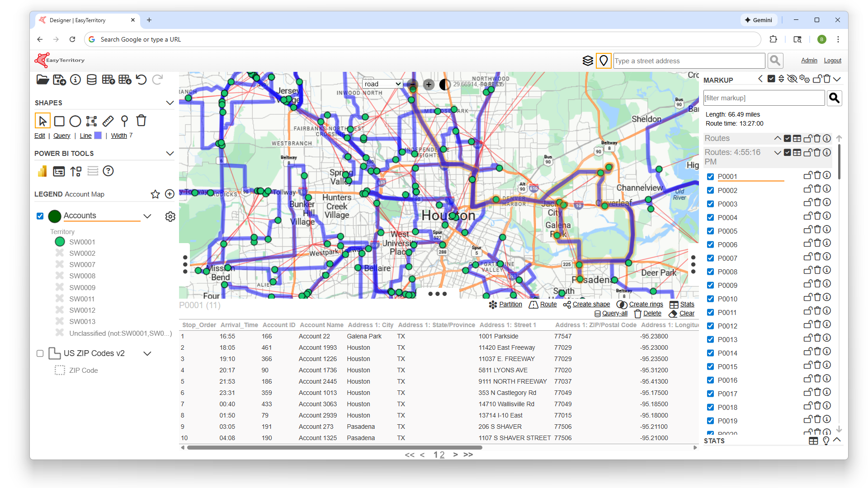Click the Line color swatch
The width and height of the screenshot is (868, 488).
point(98,136)
